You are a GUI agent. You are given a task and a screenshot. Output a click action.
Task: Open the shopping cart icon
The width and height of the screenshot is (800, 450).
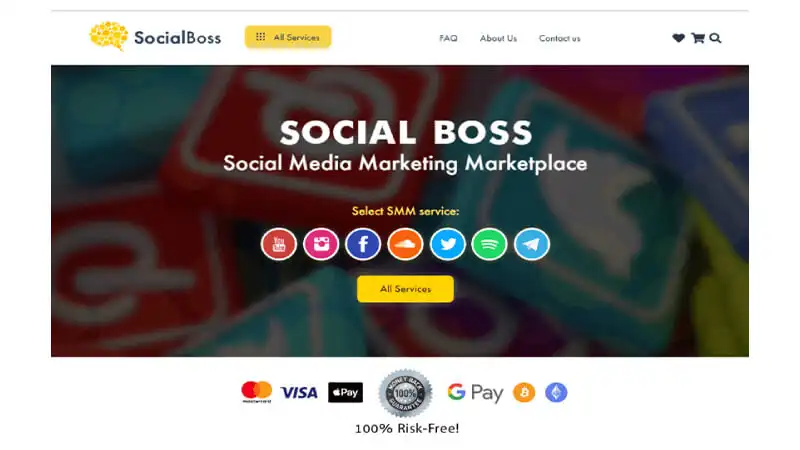pyautogui.click(x=698, y=38)
